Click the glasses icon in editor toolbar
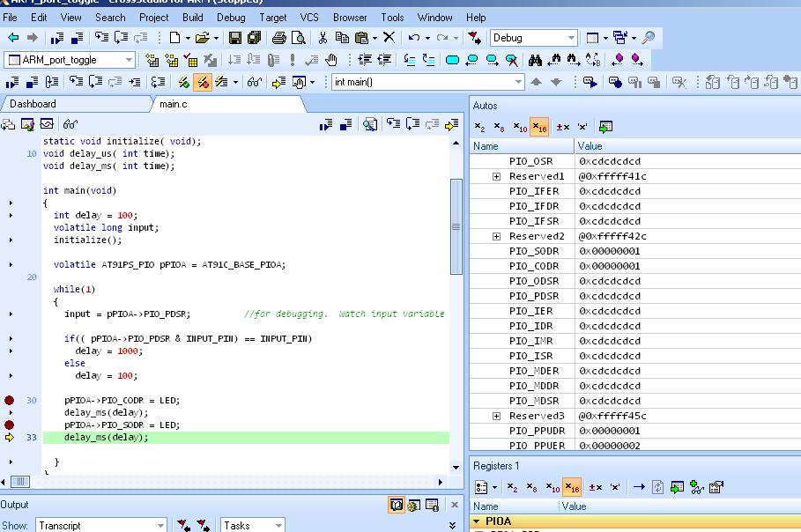Screen dimensions: 801x532 pos(70,124)
